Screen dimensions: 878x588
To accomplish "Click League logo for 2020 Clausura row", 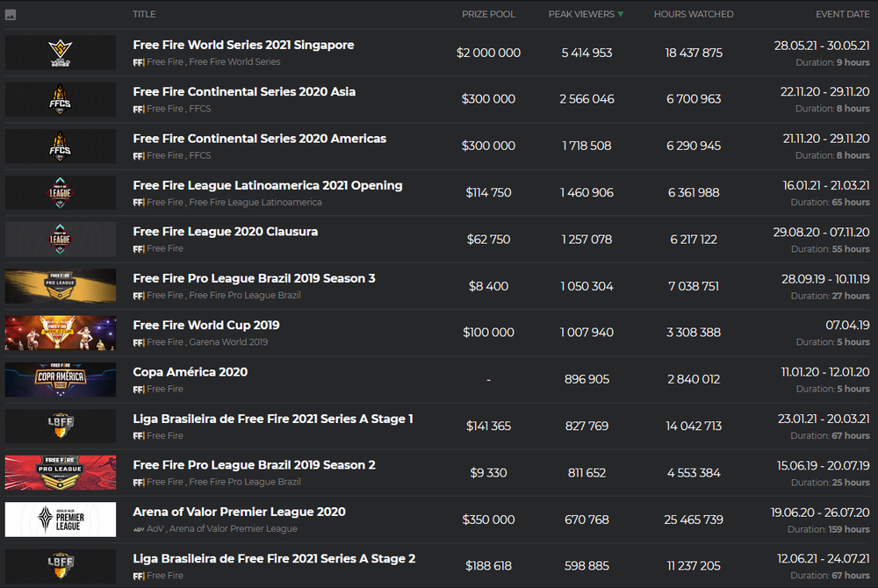I will point(61,240).
